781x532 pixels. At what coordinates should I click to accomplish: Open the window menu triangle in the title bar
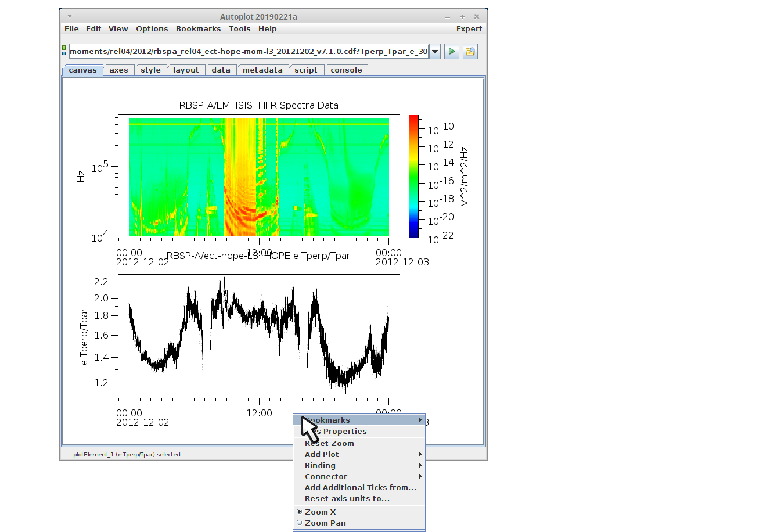70,16
